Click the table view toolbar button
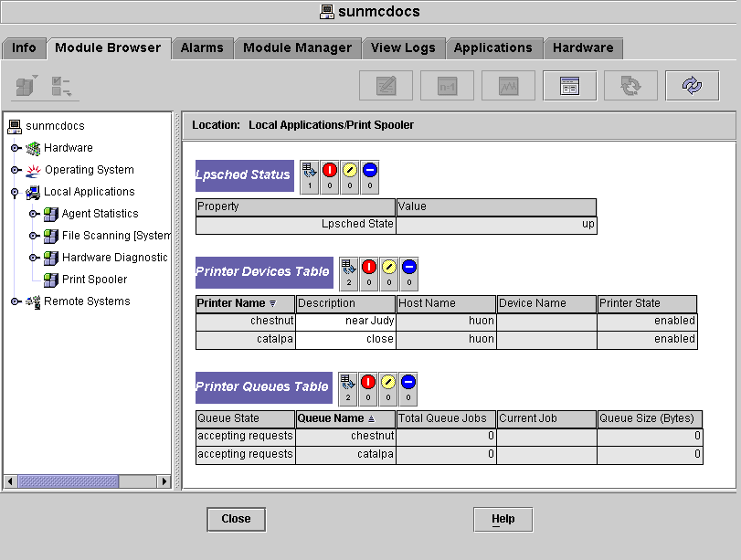741x560 pixels. pos(570,86)
